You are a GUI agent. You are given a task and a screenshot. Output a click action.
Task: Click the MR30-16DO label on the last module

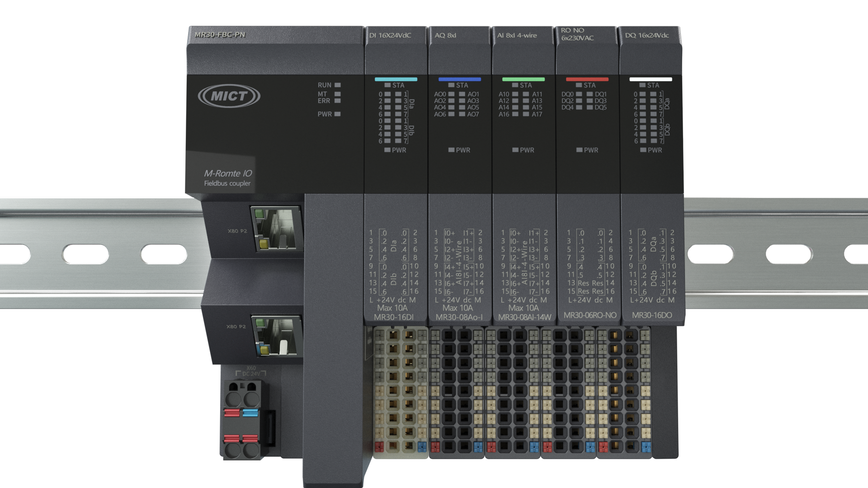click(x=651, y=315)
